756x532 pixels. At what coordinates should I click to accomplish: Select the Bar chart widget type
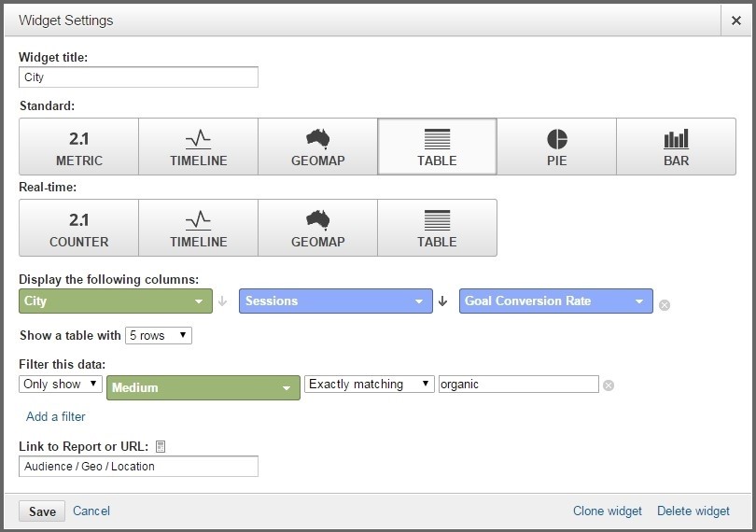[676, 147]
